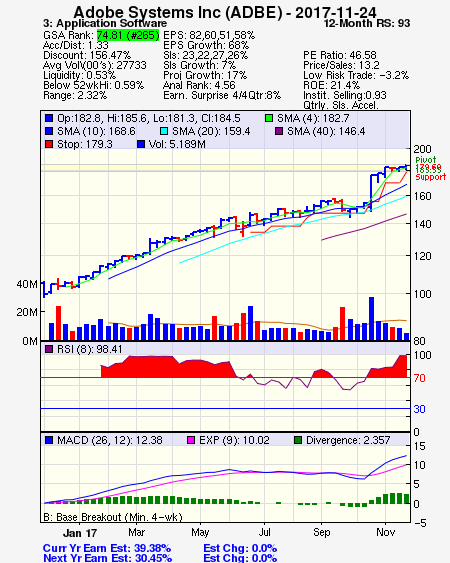Click ROE: 21.4% text
This screenshot has width=450, height=563.
(x=331, y=85)
